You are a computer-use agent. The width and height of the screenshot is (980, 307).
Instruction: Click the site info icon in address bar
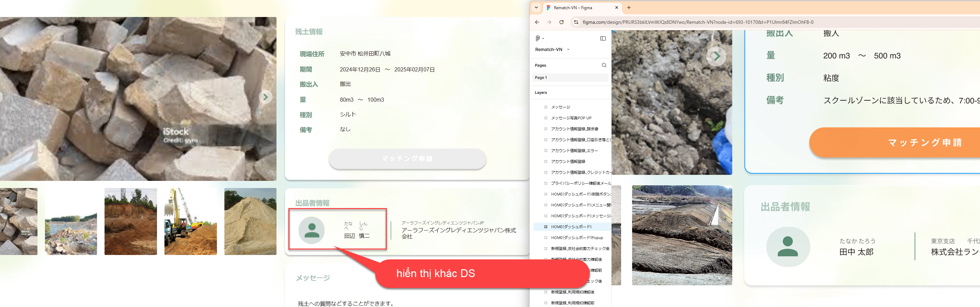(x=576, y=22)
